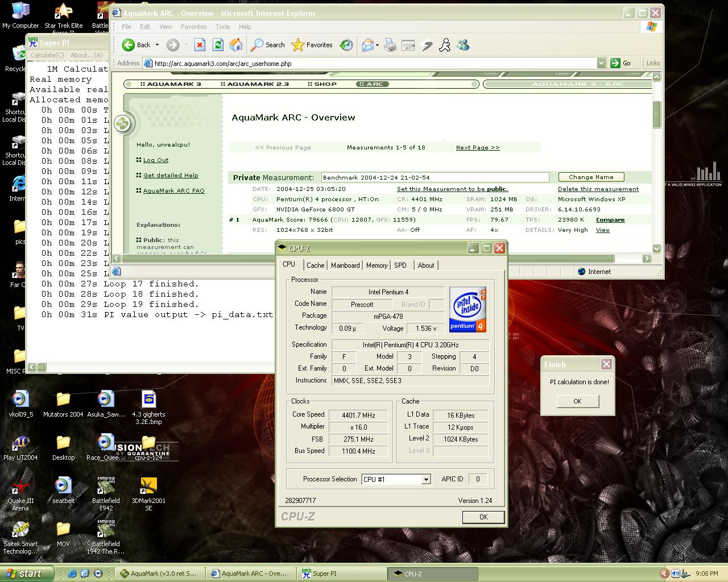Viewport: 728px width, 582px height.
Task: Switch to the About tab in CPU-Z
Action: coord(426,265)
